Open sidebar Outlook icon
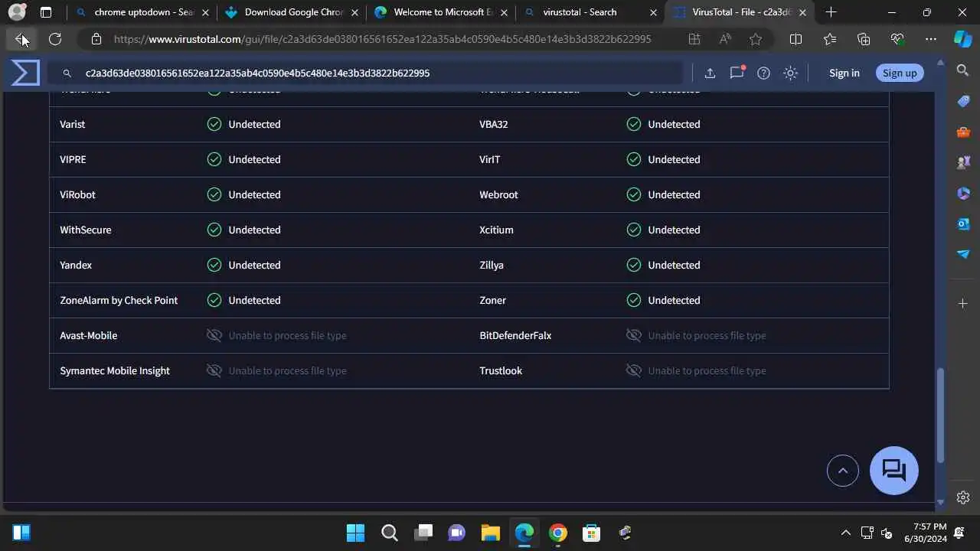Image resolution: width=980 pixels, height=551 pixels. pyautogui.click(x=963, y=223)
